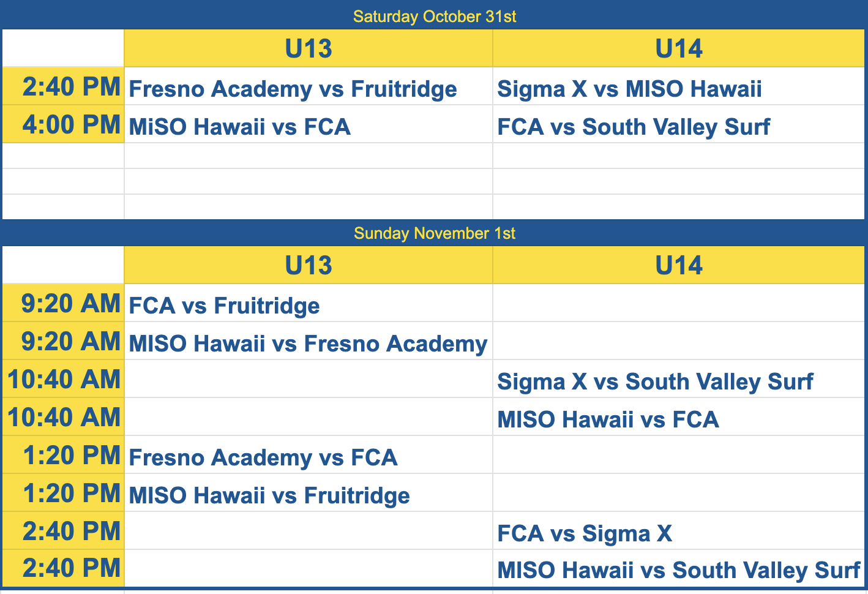868x594 pixels.
Task: Select the first 10:40 AM time cell
Action: (x=64, y=379)
